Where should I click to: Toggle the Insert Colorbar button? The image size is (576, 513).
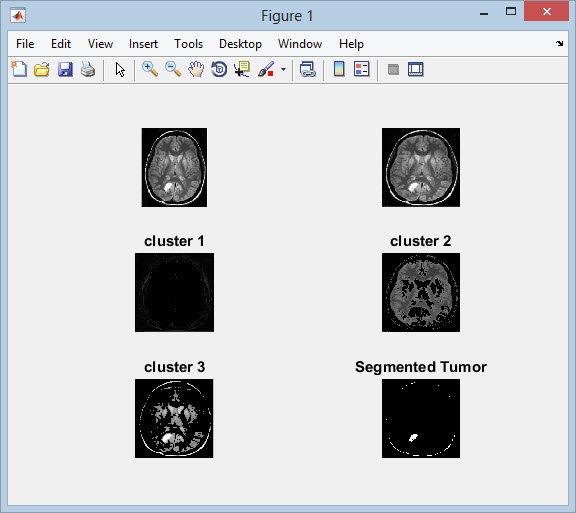339,69
